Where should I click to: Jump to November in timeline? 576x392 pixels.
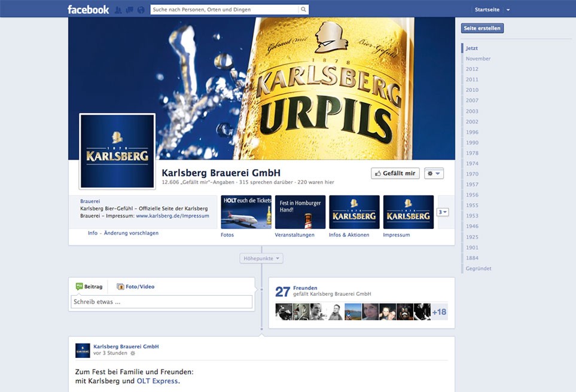click(x=478, y=59)
